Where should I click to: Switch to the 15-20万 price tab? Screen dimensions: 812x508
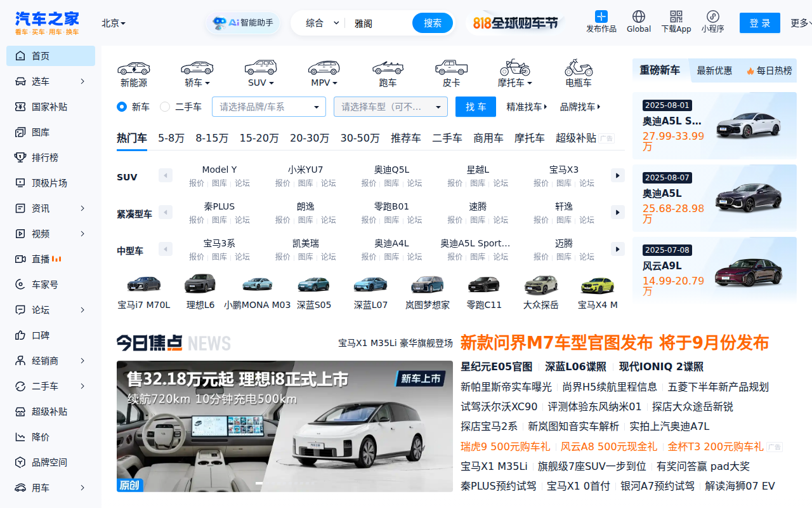tap(259, 138)
